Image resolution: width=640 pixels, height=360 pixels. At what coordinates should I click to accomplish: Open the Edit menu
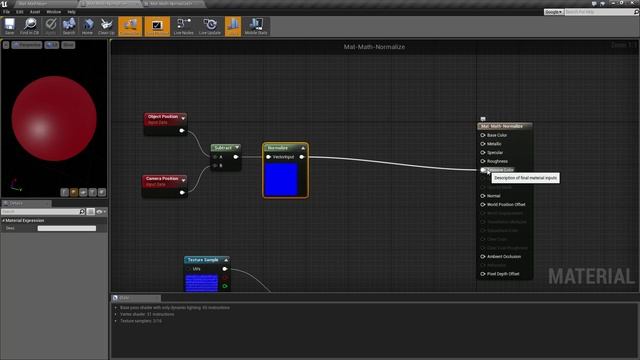[20, 12]
